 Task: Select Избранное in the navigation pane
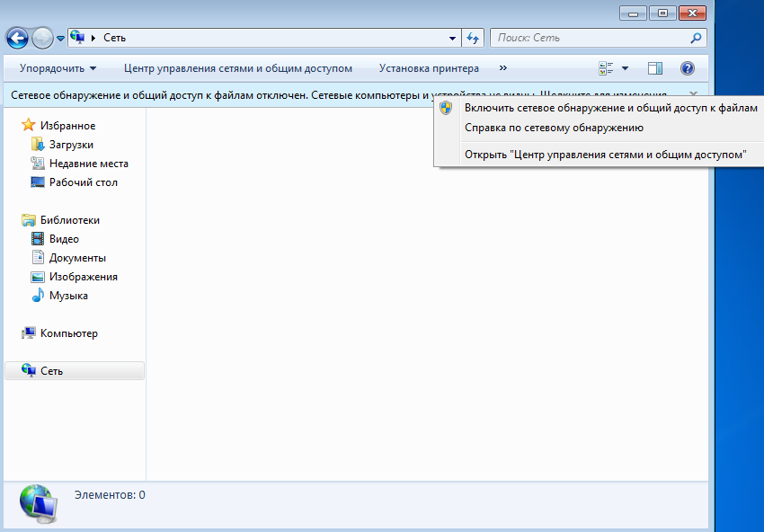[x=67, y=126]
